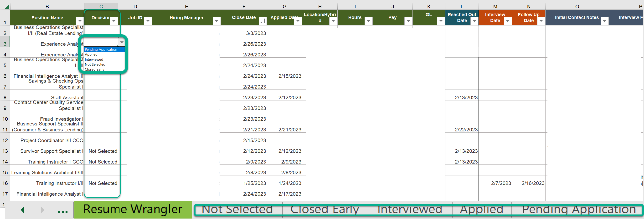Image resolution: width=644 pixels, height=219 pixels.
Task: Open the Hiring Manager filter dropdown
Action: point(216,21)
